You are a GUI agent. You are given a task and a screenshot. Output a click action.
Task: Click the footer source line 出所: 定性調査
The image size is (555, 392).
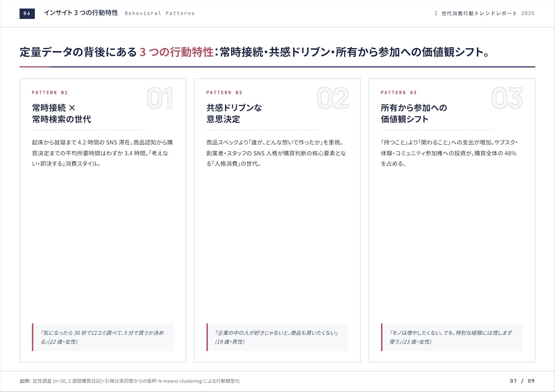click(130, 381)
